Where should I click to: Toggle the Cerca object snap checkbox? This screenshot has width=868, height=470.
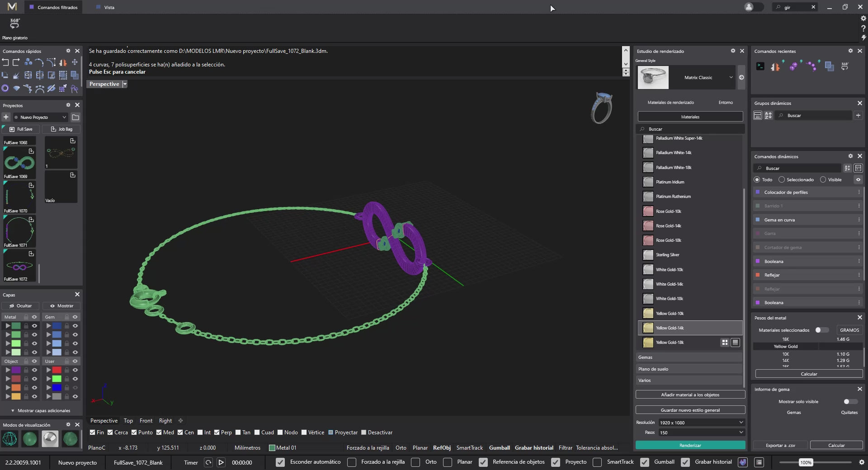110,432
